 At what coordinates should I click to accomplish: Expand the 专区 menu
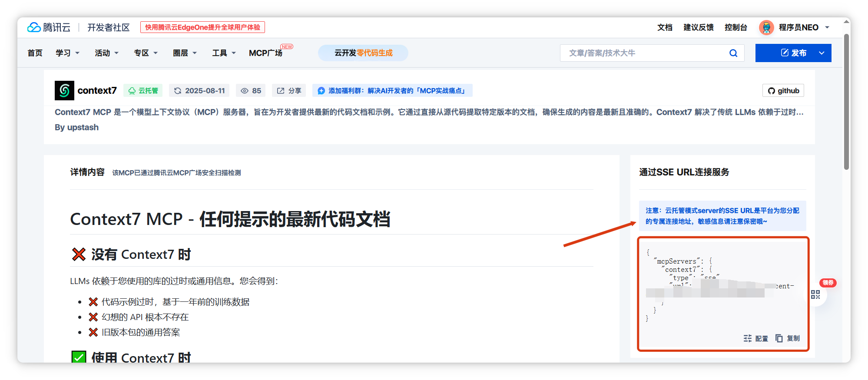pos(146,53)
